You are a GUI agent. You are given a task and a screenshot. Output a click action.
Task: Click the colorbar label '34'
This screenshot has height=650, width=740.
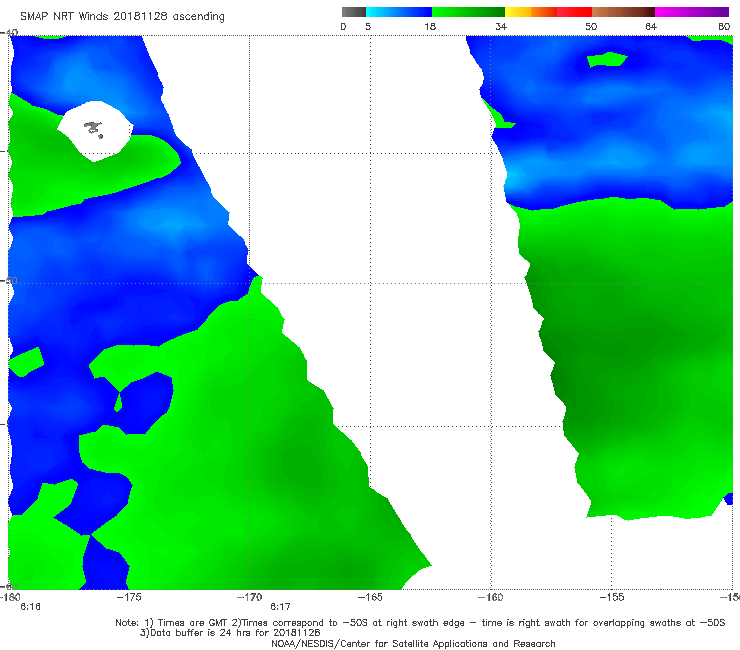point(501,27)
